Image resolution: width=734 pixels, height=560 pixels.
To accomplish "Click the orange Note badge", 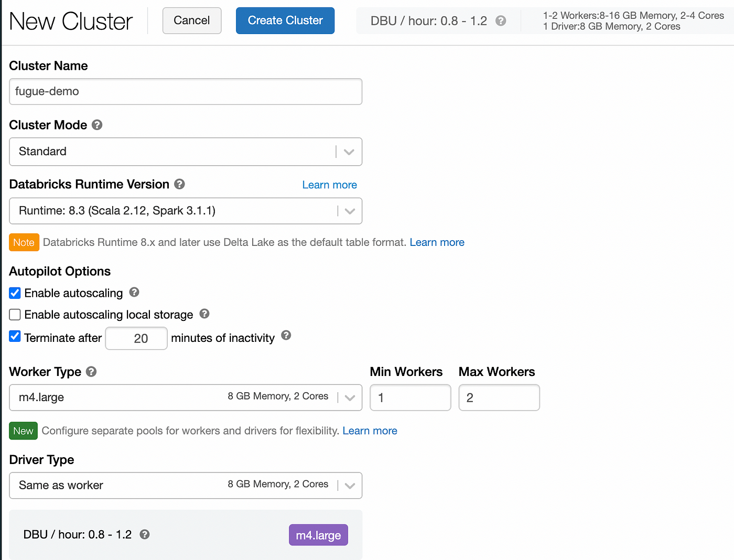I will (x=24, y=242).
